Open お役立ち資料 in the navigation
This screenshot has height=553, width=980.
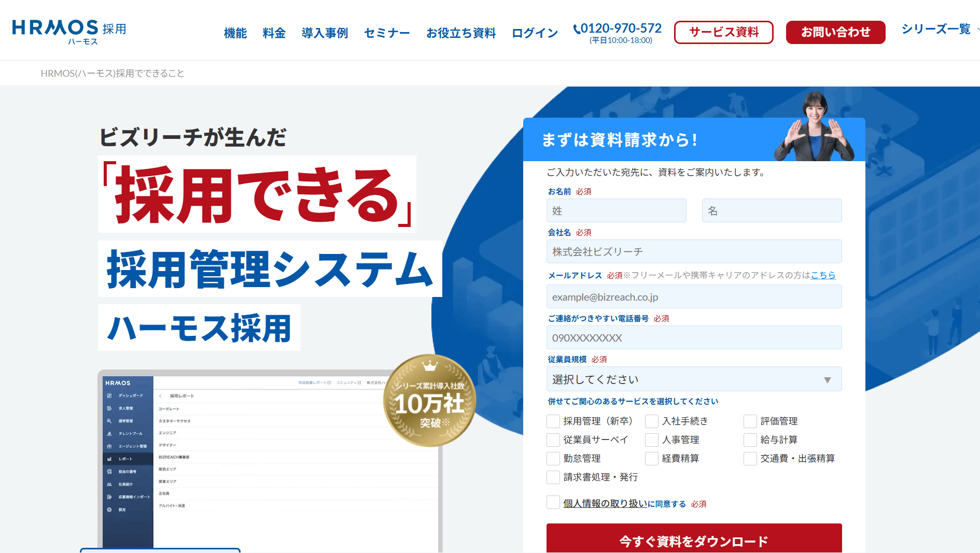point(461,33)
